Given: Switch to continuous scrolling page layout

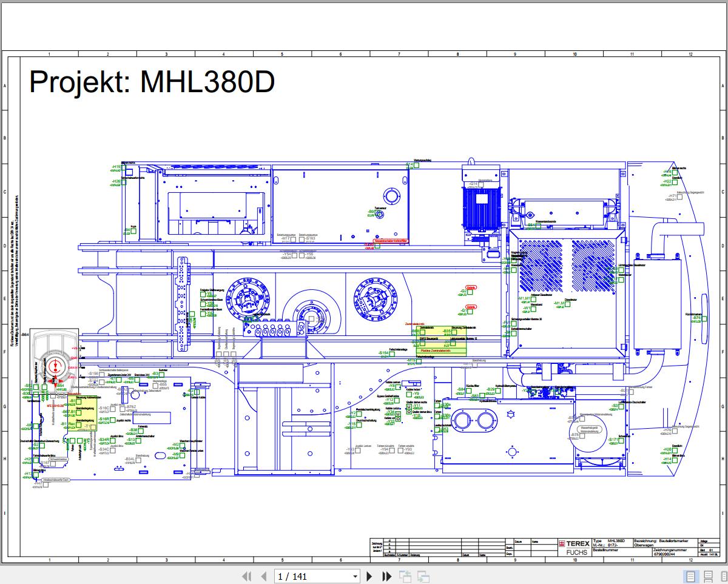Looking at the screenshot, I should 707,575.
